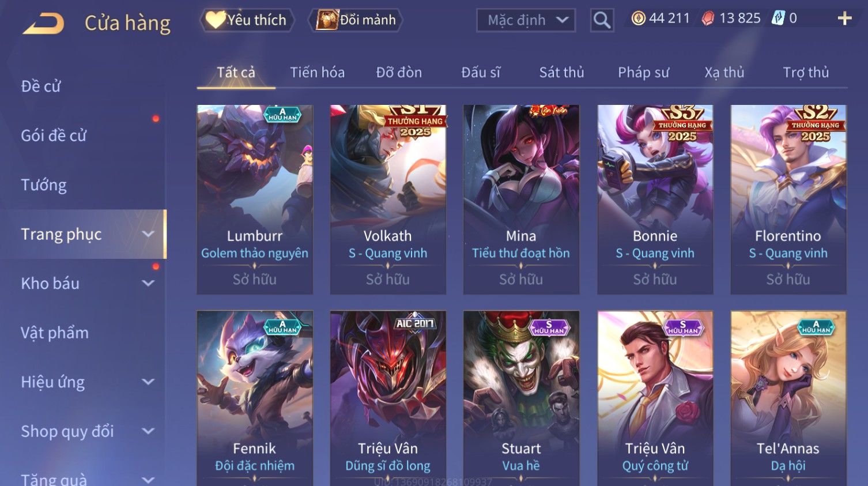868x486 pixels.
Task: Expand the Hiệu ứng sidebar chevron
Action: (x=148, y=382)
